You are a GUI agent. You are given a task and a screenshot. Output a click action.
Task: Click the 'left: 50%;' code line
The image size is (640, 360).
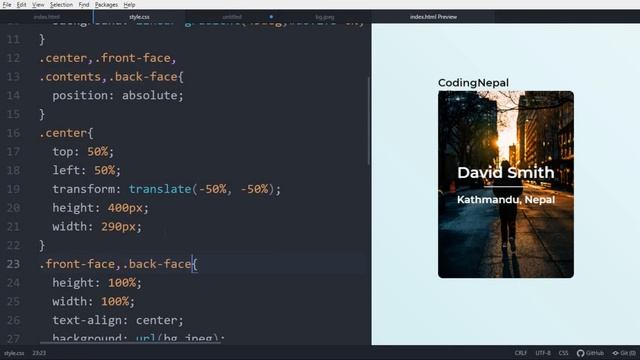(x=87, y=170)
